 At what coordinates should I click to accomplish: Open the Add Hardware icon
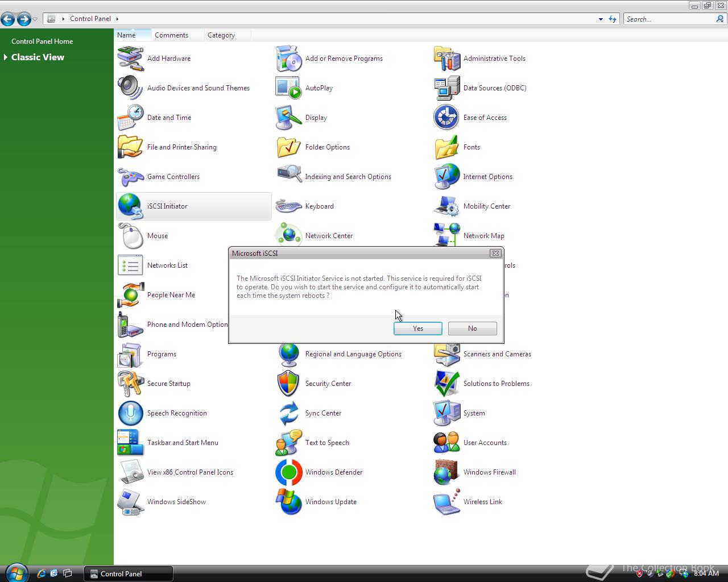tap(131, 59)
